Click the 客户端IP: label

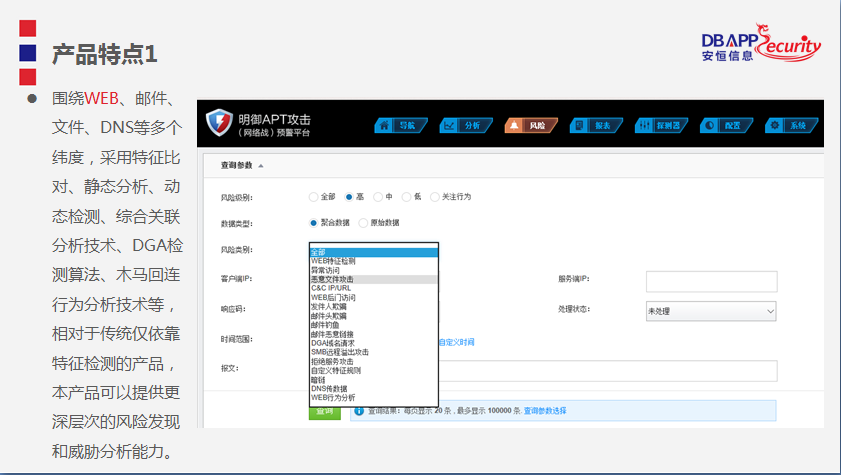[x=237, y=279]
